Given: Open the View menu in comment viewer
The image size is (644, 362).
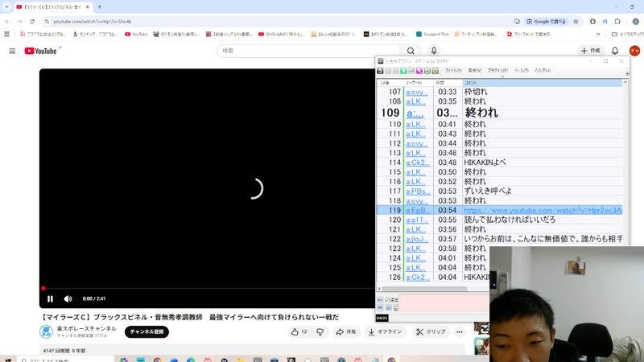Looking at the screenshot, I should pyautogui.click(x=474, y=71).
